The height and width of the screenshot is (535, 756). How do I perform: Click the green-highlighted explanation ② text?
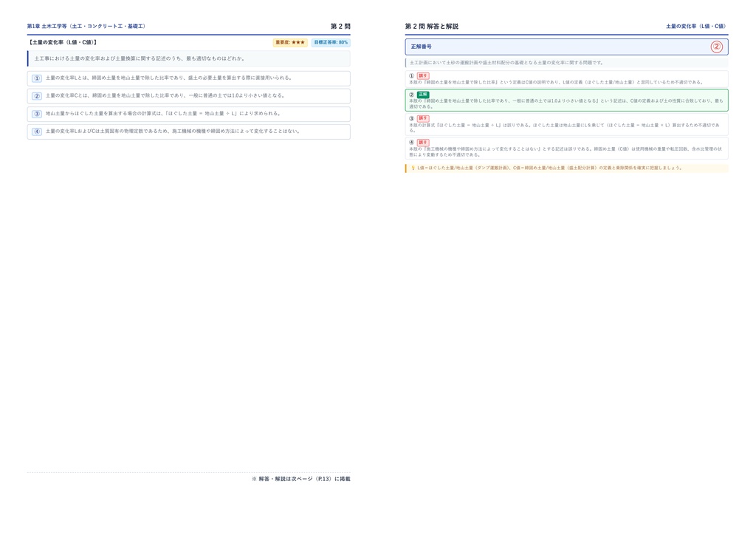(x=566, y=103)
